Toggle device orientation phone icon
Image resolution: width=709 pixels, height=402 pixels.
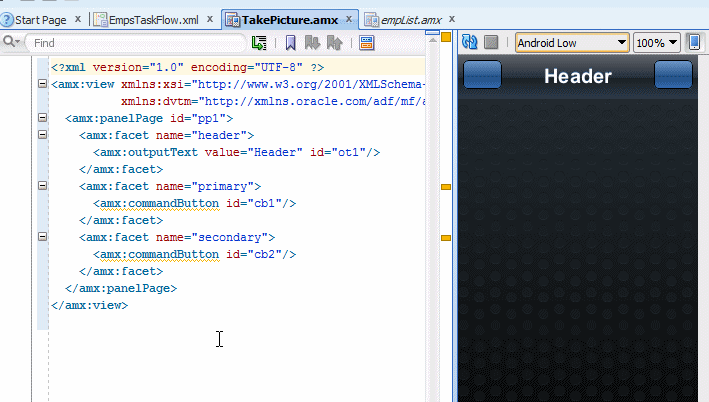pyautogui.click(x=695, y=43)
